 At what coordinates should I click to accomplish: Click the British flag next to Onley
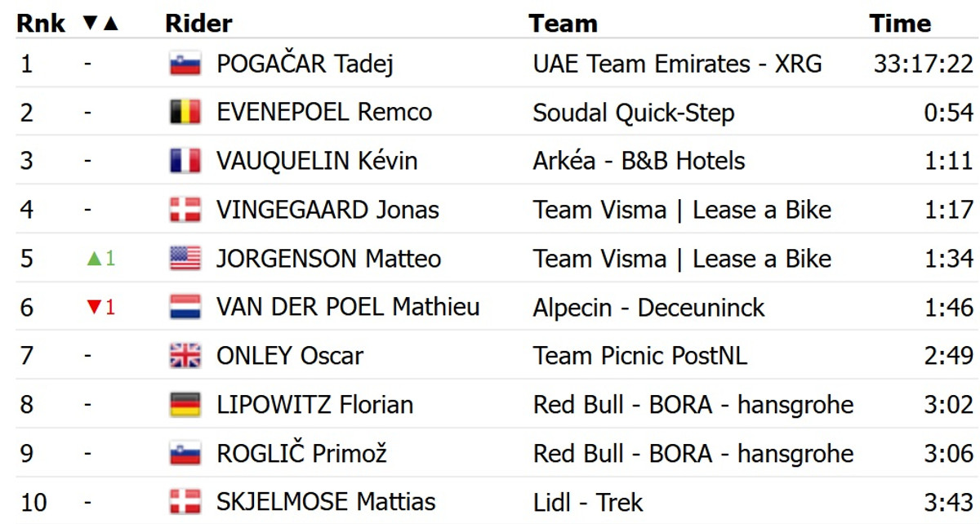point(185,356)
